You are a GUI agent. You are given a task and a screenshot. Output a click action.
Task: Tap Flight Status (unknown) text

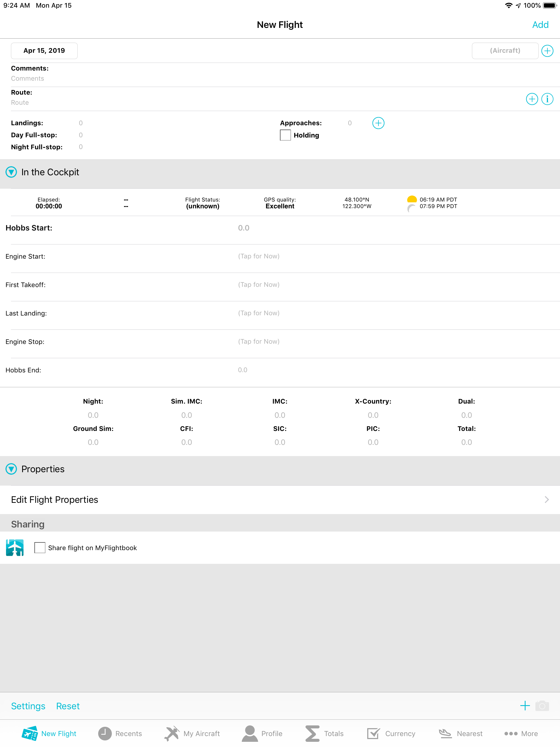(x=203, y=206)
